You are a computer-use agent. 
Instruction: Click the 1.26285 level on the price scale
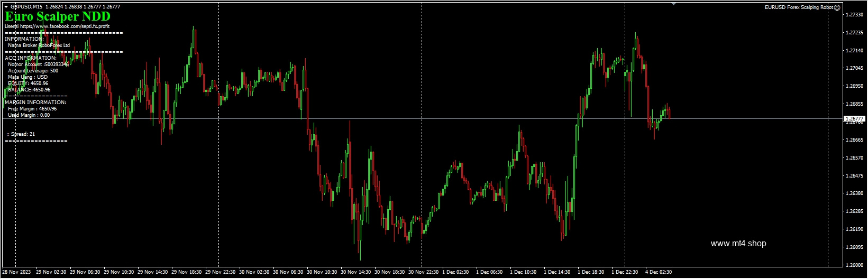855,211
